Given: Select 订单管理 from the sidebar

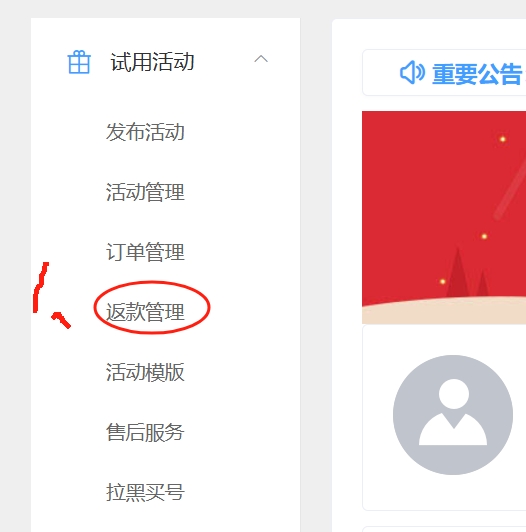Looking at the screenshot, I should coord(145,252).
